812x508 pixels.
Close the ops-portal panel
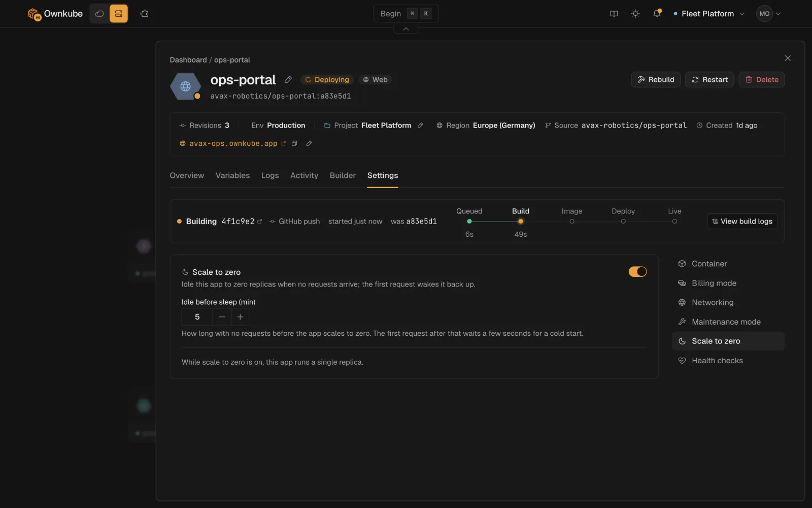788,58
